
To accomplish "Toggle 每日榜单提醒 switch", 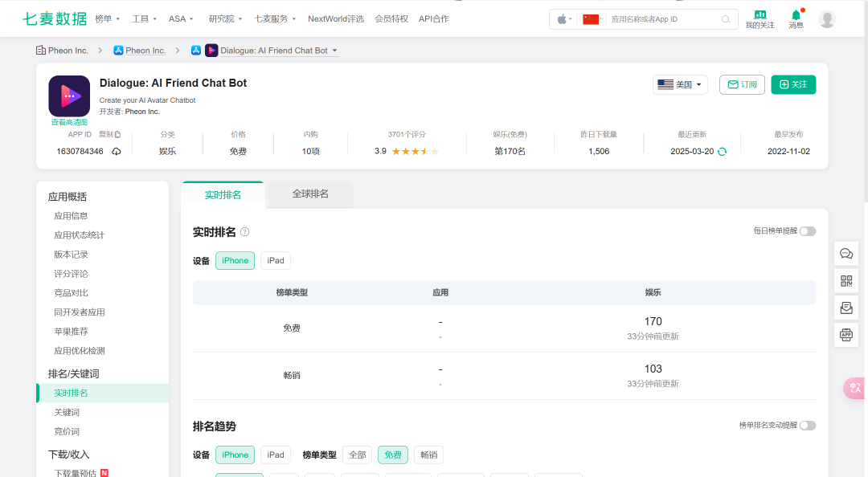I will [808, 231].
